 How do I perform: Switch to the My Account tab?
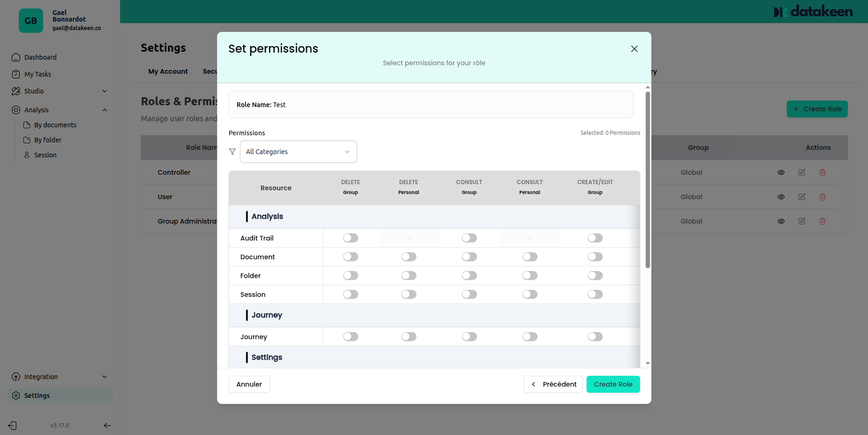coord(168,71)
